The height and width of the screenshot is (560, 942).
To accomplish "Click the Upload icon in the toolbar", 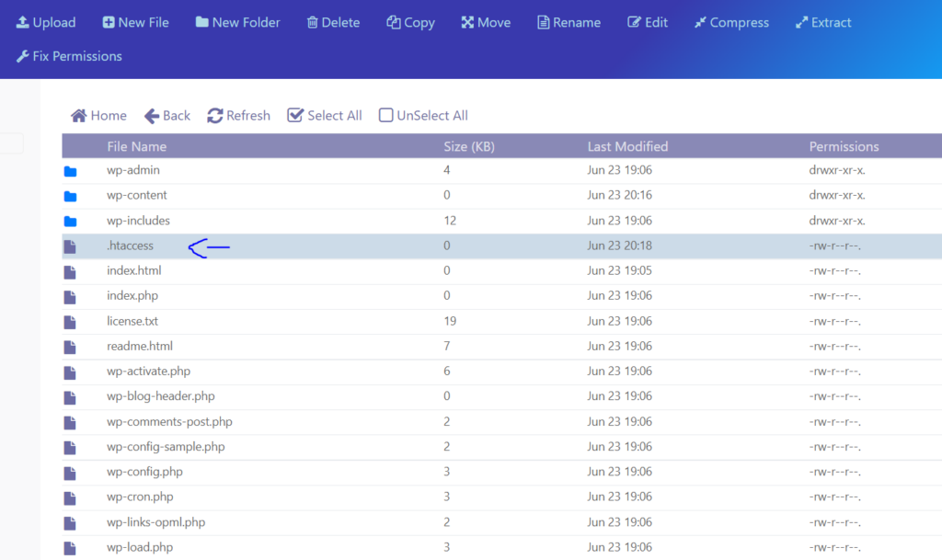I will click(22, 22).
